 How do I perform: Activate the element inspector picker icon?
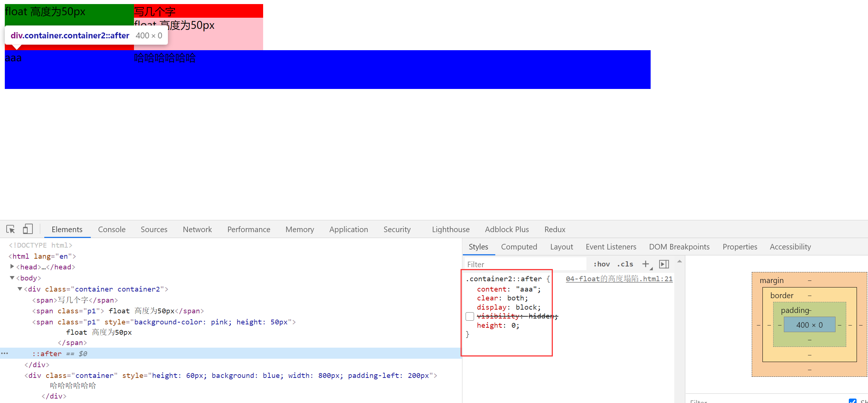(10, 229)
